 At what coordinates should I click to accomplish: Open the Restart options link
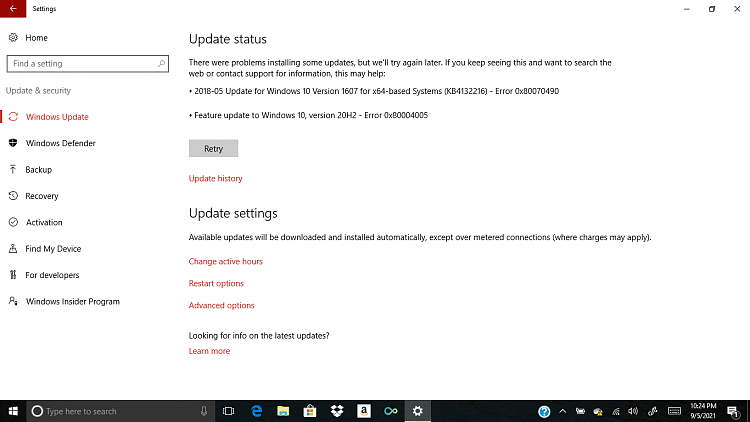pyautogui.click(x=216, y=283)
